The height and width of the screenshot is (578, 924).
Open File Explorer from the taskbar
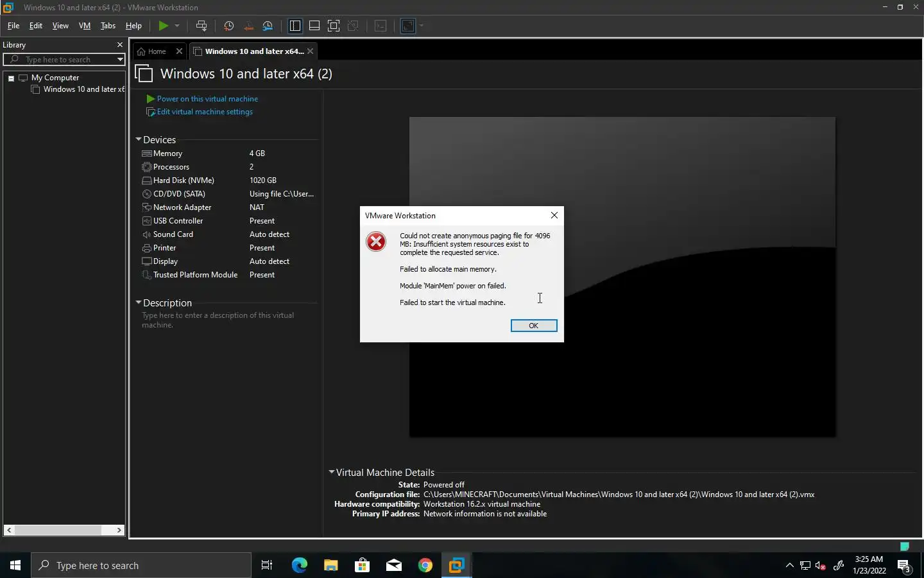point(330,565)
